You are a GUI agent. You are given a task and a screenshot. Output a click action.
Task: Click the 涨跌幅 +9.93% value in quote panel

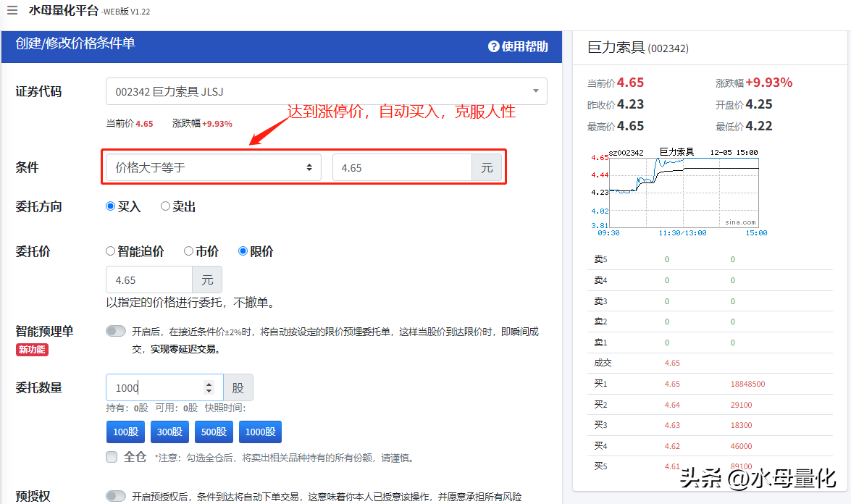click(x=768, y=83)
